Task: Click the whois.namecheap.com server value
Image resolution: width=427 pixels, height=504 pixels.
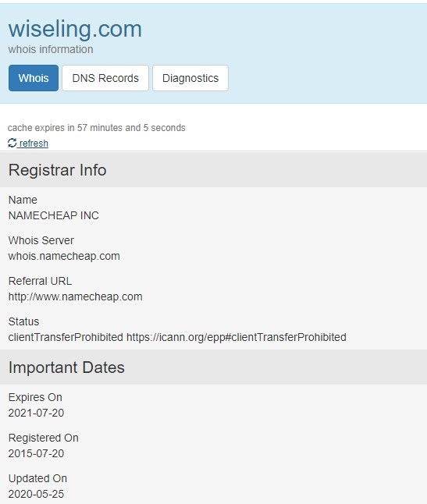Action: pyautogui.click(x=64, y=256)
